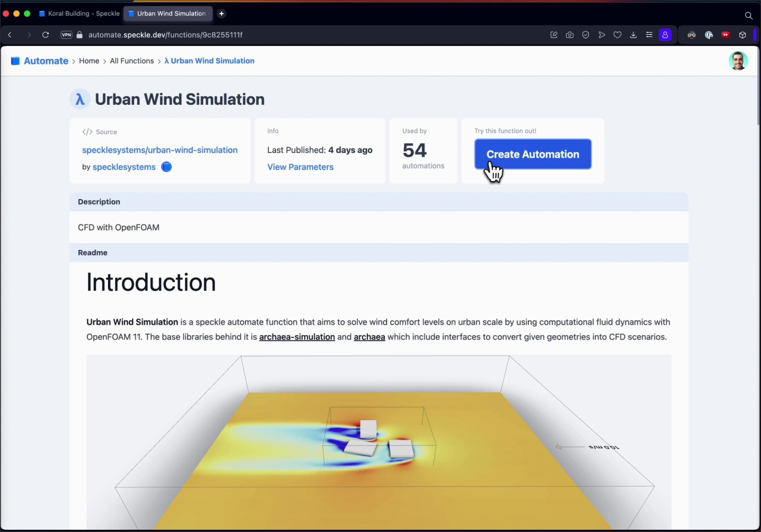This screenshot has height=532, width=761.
Task: Open All Functions breadcrumb link
Action: coord(132,61)
